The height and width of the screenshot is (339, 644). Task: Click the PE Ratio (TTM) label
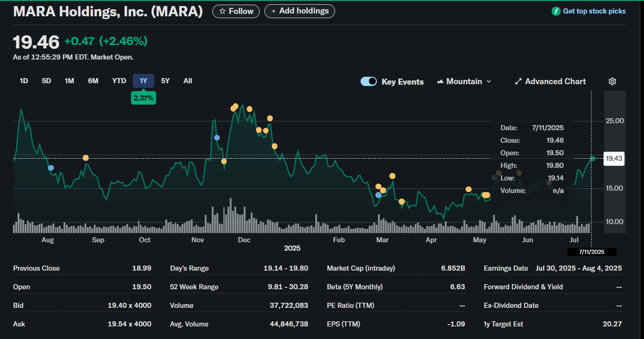[350, 306]
